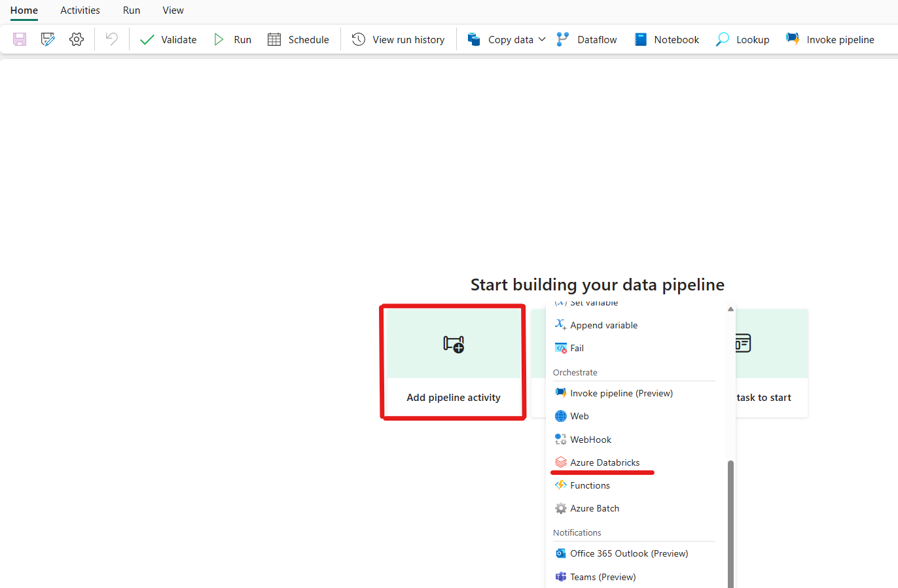Click the Teams icon in list

pyautogui.click(x=561, y=577)
